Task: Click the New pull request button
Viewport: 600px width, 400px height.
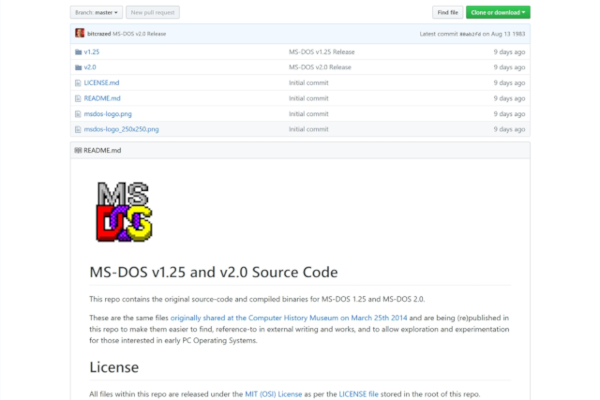Action: (x=153, y=13)
